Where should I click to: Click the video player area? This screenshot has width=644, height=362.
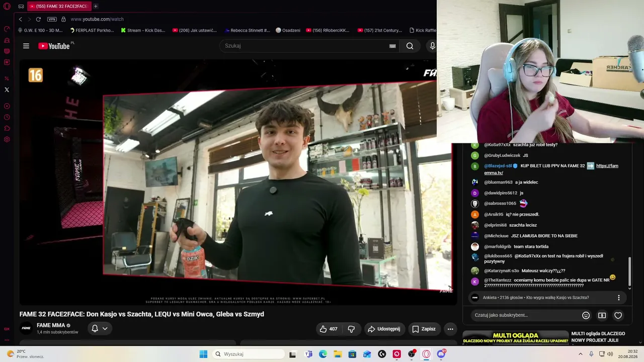238,182
